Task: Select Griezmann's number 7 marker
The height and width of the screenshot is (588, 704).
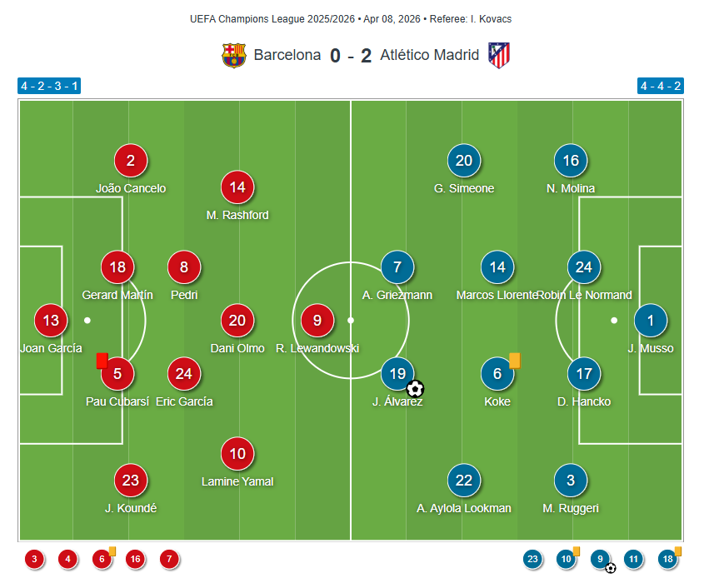Action: click(x=397, y=267)
